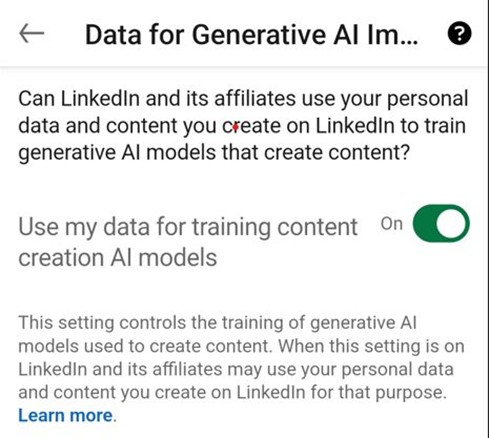
Task: Click the red dot in the word "create"
Action: pos(235,127)
